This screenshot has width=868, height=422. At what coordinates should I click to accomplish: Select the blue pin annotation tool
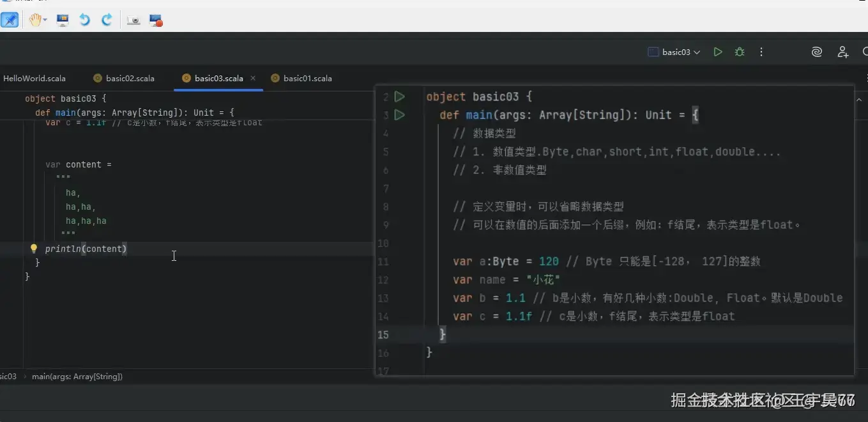(10, 20)
